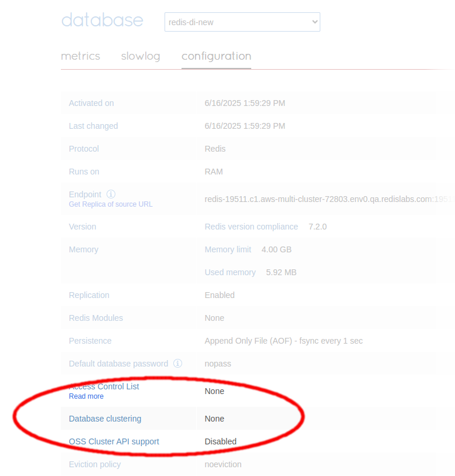Viewport: 455px width, 476px height.
Task: Select the configuration tab
Action: 216,56
